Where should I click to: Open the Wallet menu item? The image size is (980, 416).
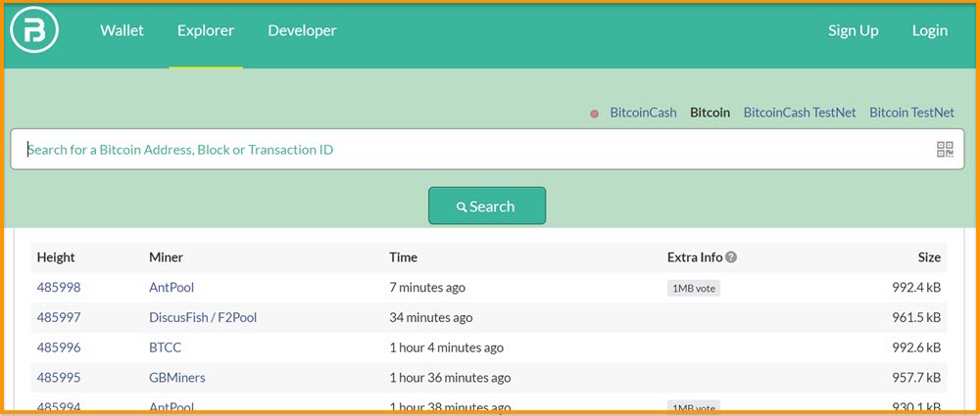tap(122, 30)
